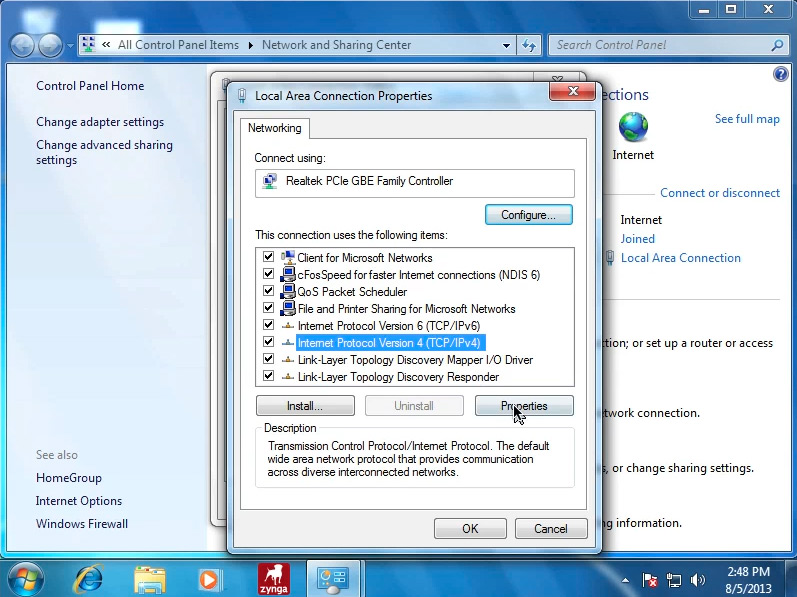Click the volume speaker icon

tap(698, 580)
